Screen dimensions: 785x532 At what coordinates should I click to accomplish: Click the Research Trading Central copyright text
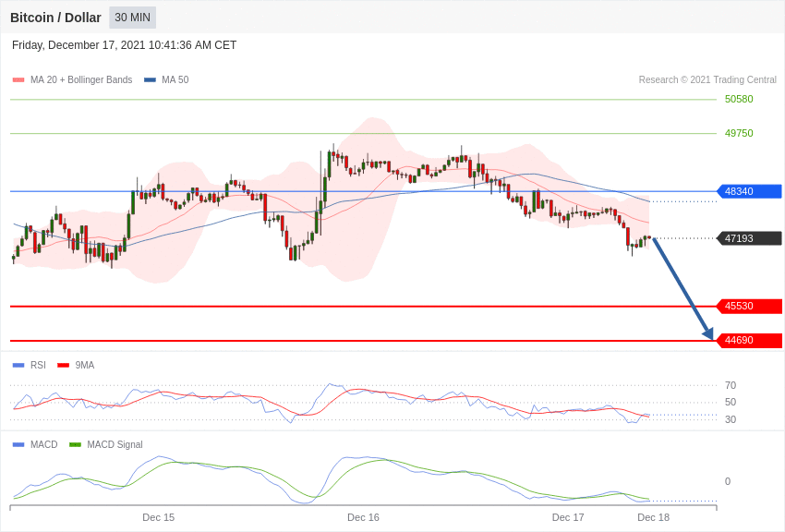[x=707, y=80]
